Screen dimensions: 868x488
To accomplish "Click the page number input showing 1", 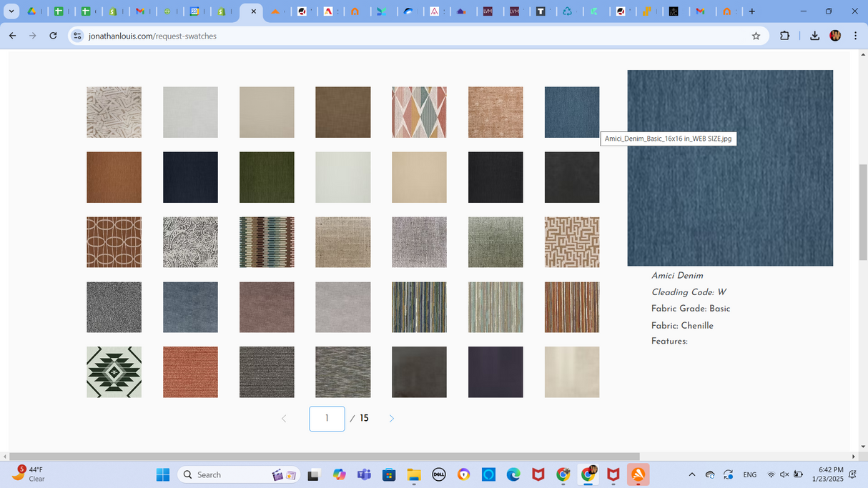I will pyautogui.click(x=327, y=418).
